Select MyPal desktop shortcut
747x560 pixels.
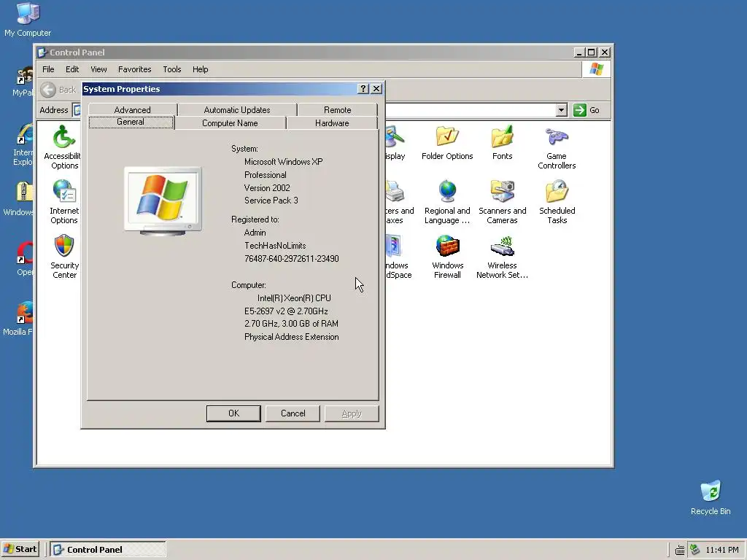coord(23,82)
